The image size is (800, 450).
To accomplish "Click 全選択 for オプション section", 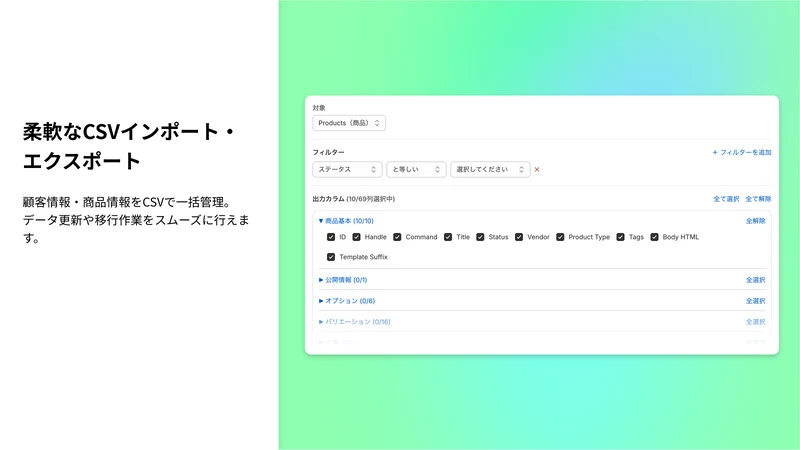I will tap(756, 301).
